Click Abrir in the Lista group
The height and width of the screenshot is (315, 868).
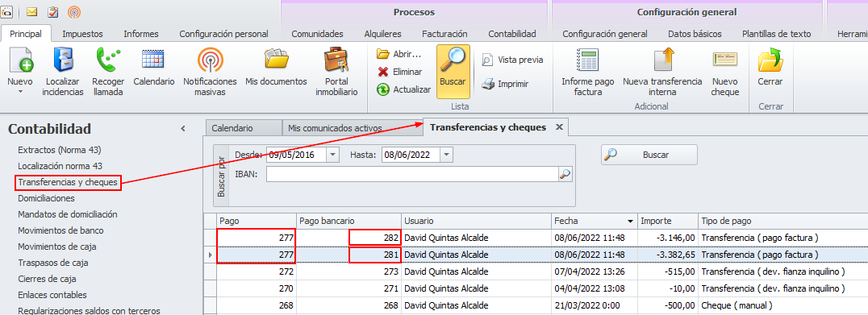[x=399, y=54]
